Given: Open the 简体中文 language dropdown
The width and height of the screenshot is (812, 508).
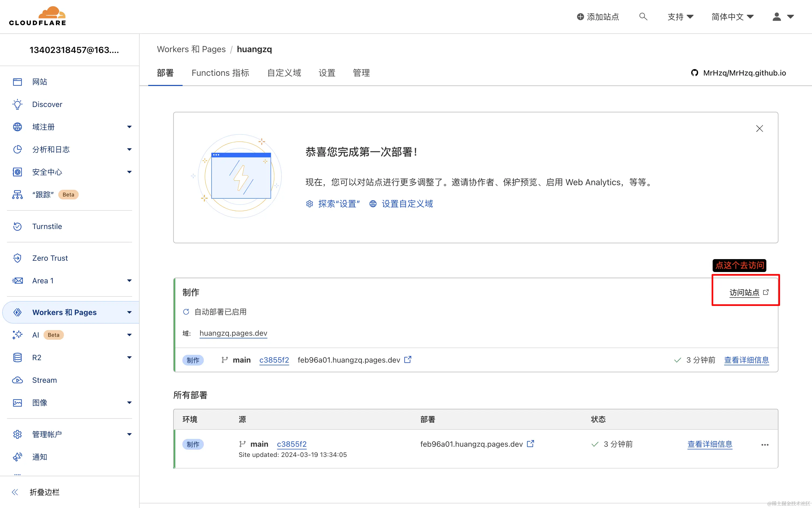Looking at the screenshot, I should click(733, 16).
